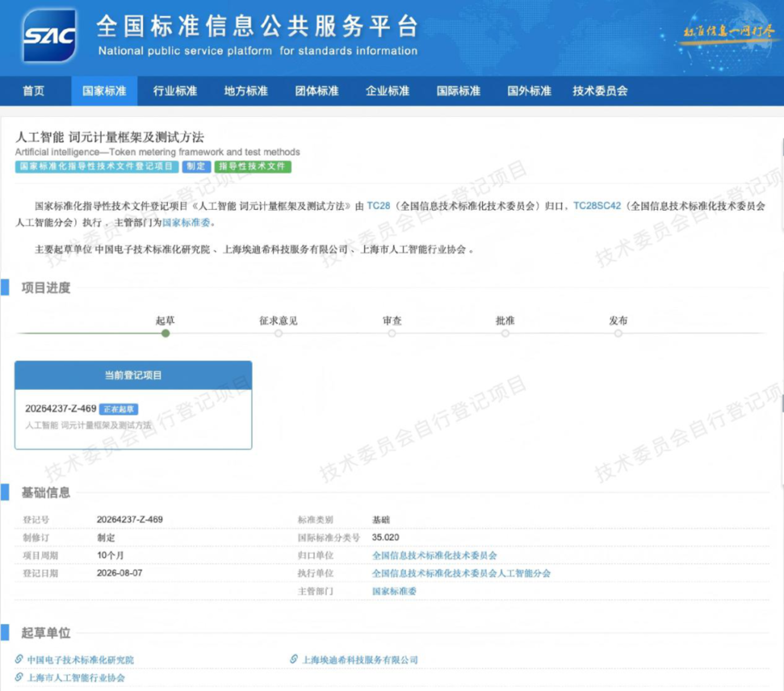This screenshot has width=784, height=691.
Task: Click the 国家标准化指导性技术文件登记项目 tag
Action: (x=97, y=167)
